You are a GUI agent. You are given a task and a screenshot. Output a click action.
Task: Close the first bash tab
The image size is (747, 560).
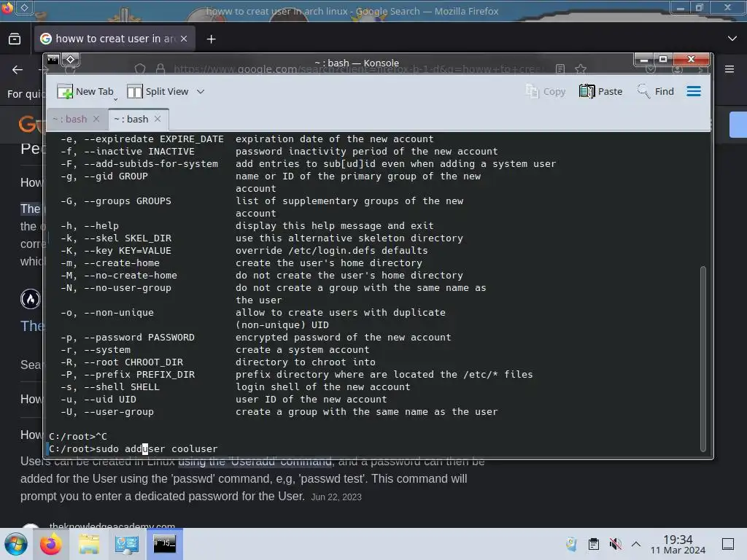coord(96,119)
